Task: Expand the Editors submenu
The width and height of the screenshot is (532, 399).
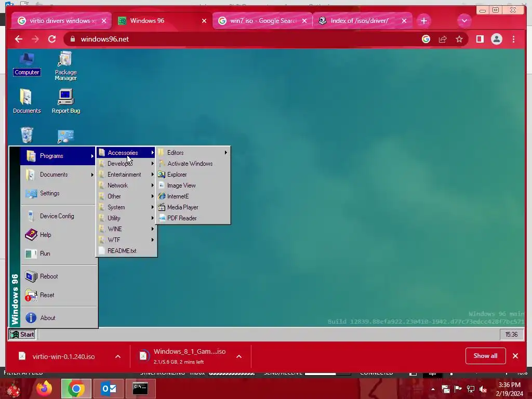Action: [193, 153]
